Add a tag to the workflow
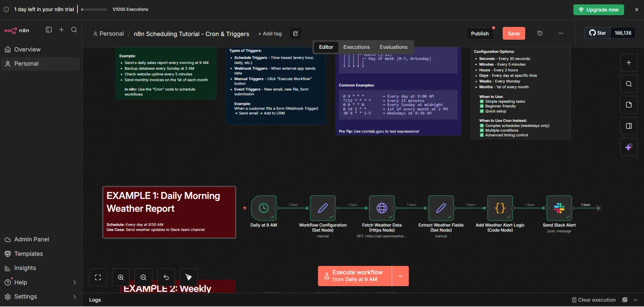Image resolution: width=644 pixels, height=307 pixels. tap(270, 34)
